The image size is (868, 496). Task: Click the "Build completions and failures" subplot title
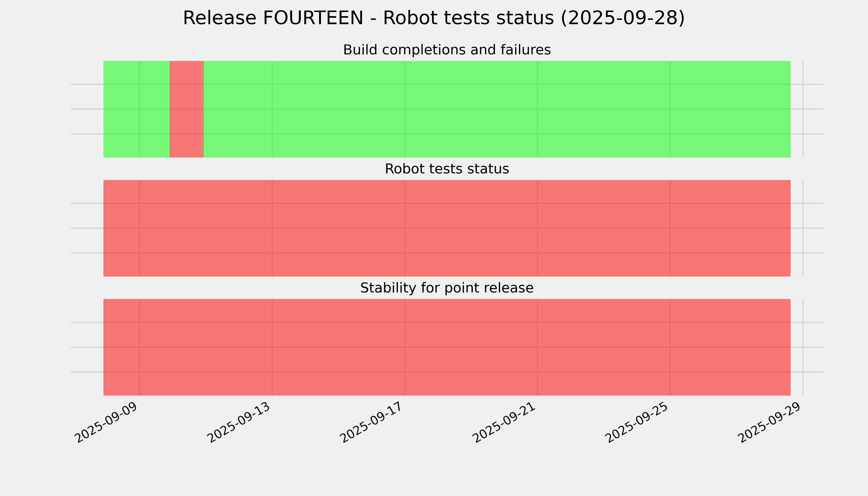(447, 50)
